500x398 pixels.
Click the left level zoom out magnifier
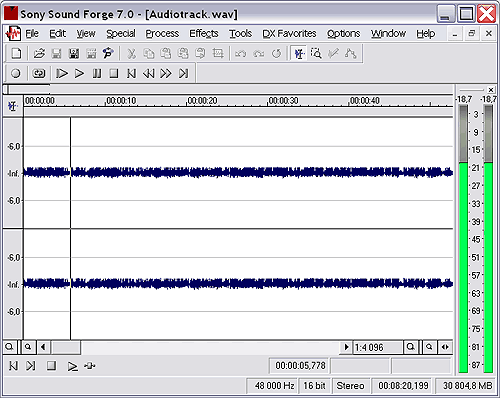(x=10, y=347)
